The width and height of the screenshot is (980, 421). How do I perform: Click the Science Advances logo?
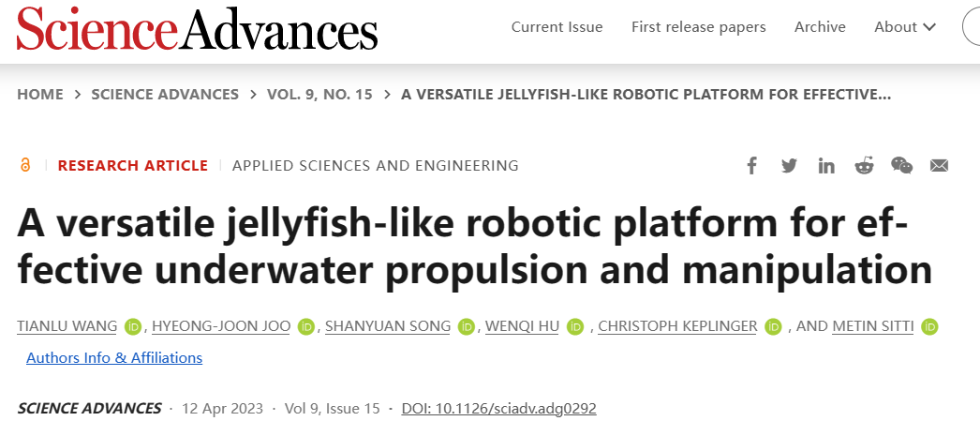tap(197, 28)
